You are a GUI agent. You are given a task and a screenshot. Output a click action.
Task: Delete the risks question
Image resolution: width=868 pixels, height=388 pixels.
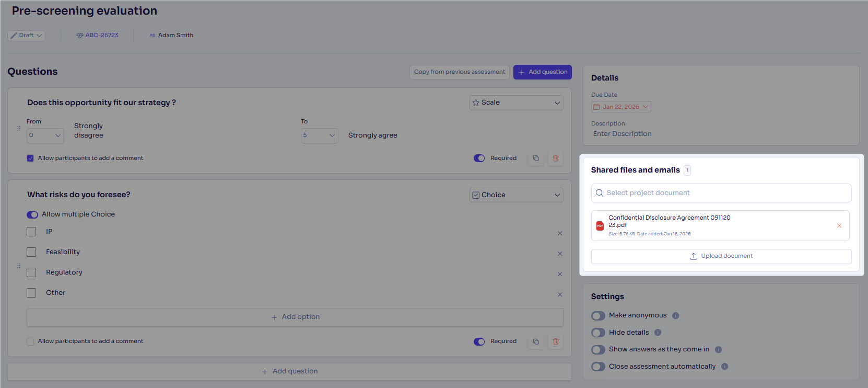tap(556, 341)
